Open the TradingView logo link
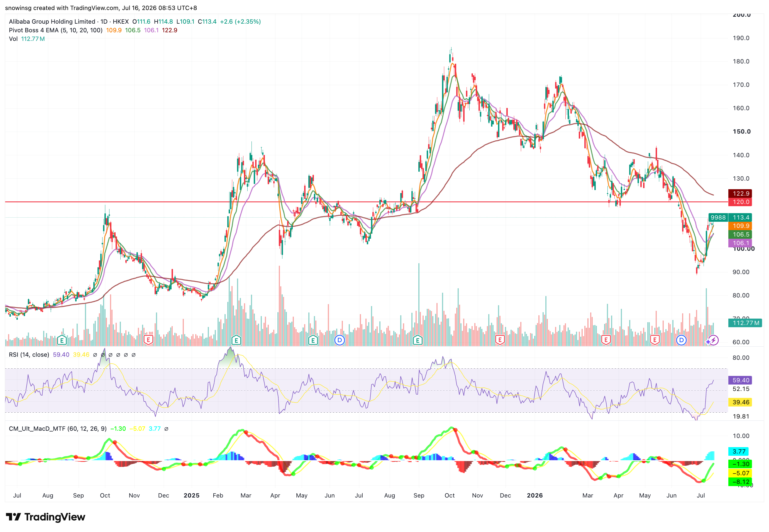The height and width of the screenshot is (532, 769). point(46,517)
